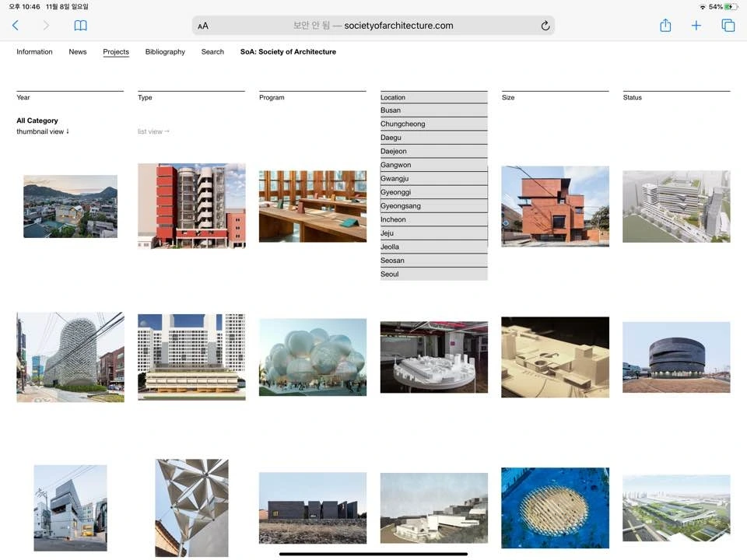
Task: Choose Chungcheong in the Location list
Action: pos(433,124)
